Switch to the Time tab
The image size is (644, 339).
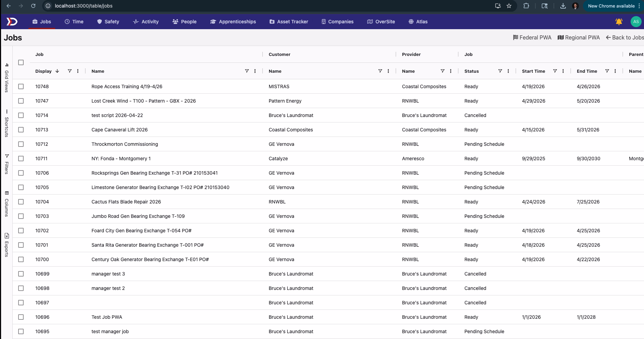click(74, 22)
